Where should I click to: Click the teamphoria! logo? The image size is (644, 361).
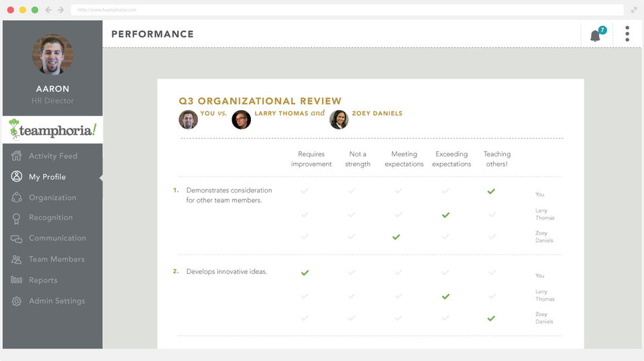point(52,130)
